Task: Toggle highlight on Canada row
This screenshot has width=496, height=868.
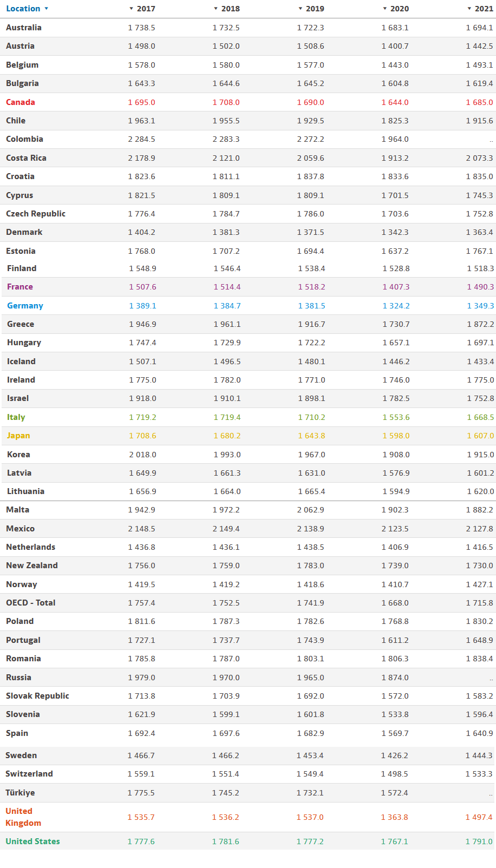Action: tap(21, 102)
